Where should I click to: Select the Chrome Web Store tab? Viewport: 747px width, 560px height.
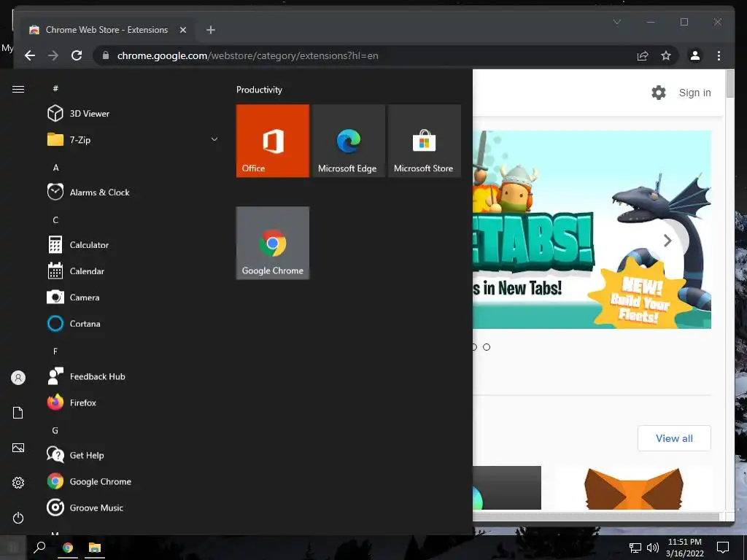pyautogui.click(x=107, y=30)
